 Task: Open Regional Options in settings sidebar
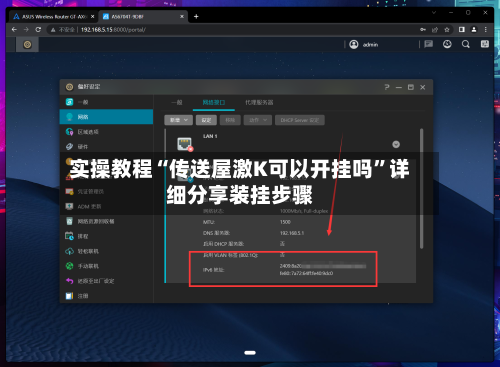pos(106,132)
